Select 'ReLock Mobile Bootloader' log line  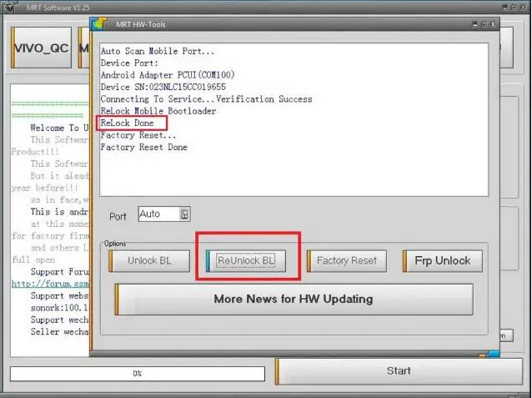tap(158, 111)
